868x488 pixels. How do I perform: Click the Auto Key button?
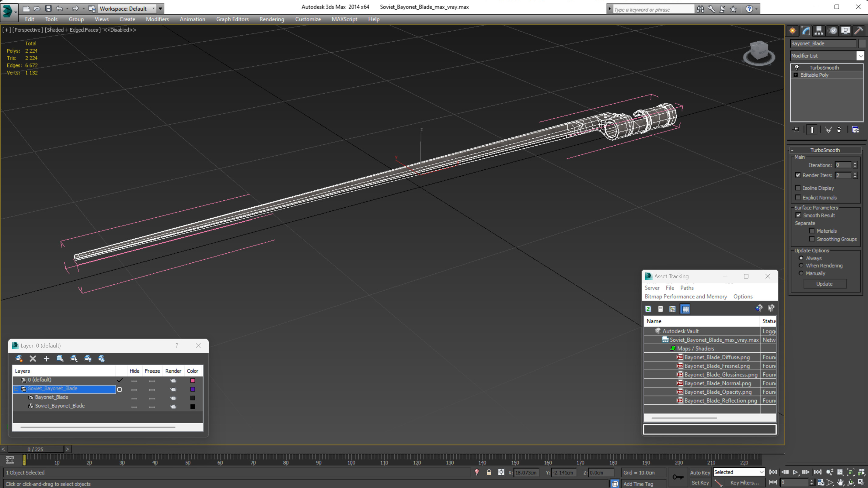(700, 472)
